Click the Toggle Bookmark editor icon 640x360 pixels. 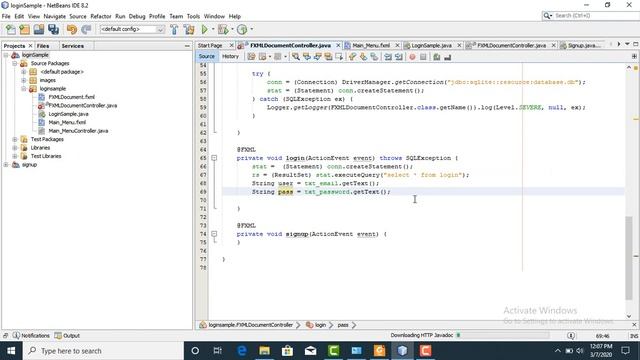pos(374,57)
